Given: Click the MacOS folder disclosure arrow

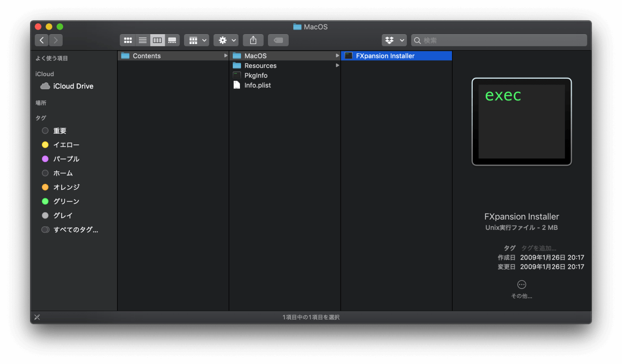Looking at the screenshot, I should (x=337, y=56).
